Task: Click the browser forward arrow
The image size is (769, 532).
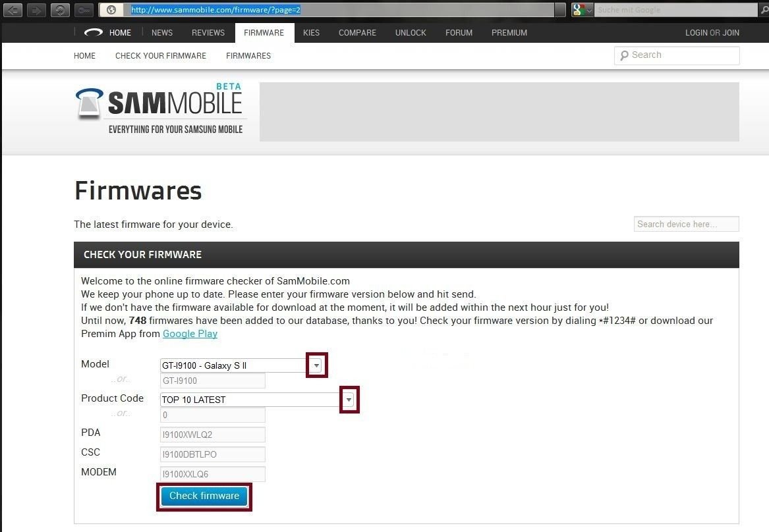Action: point(36,10)
